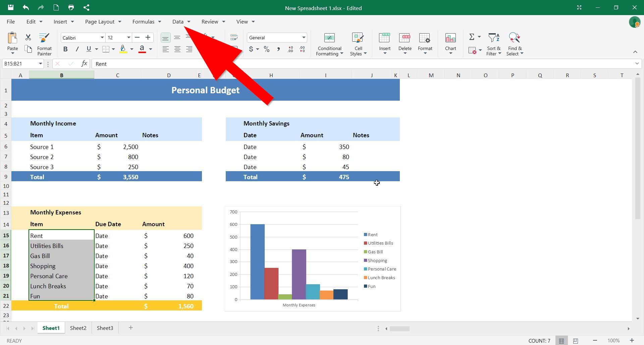Viewport: 644px width, 345px height.
Task: Zoom in using plus button
Action: click(x=631, y=341)
